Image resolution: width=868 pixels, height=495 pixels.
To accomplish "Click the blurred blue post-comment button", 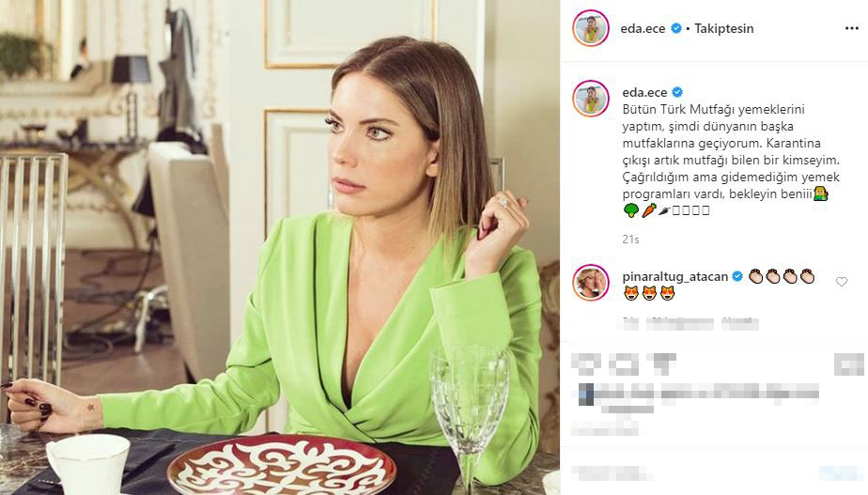I will [x=840, y=473].
